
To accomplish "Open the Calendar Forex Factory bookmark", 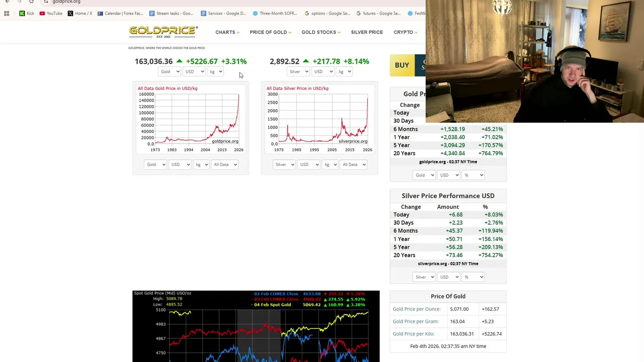I will click(120, 14).
